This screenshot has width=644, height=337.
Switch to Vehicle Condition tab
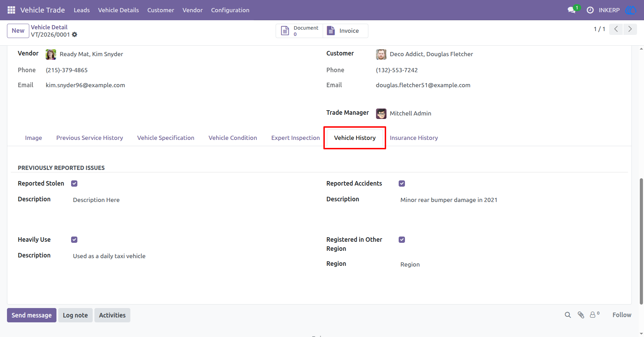[233, 138]
